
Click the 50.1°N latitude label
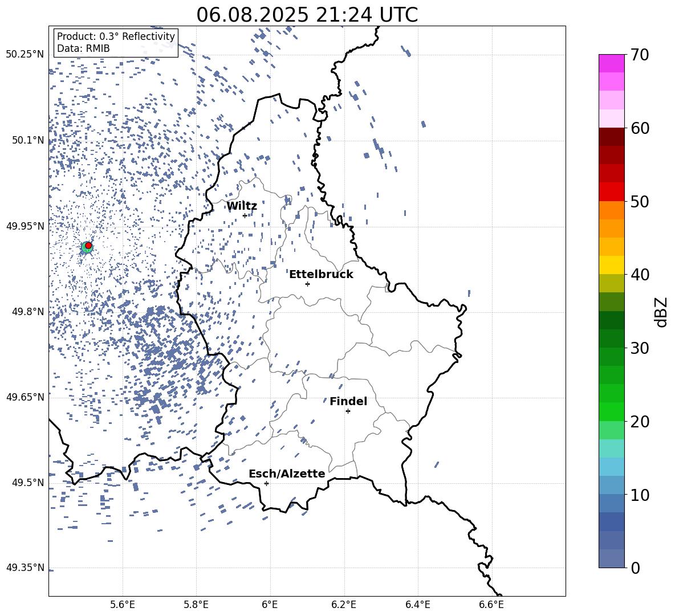[28, 140]
